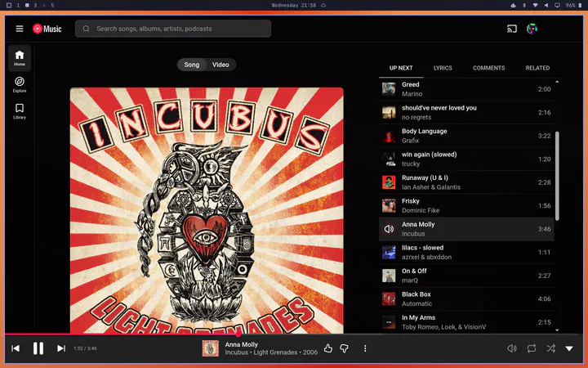Toggle shuffle mode
Viewport: 588px width, 368px height.
pos(551,348)
